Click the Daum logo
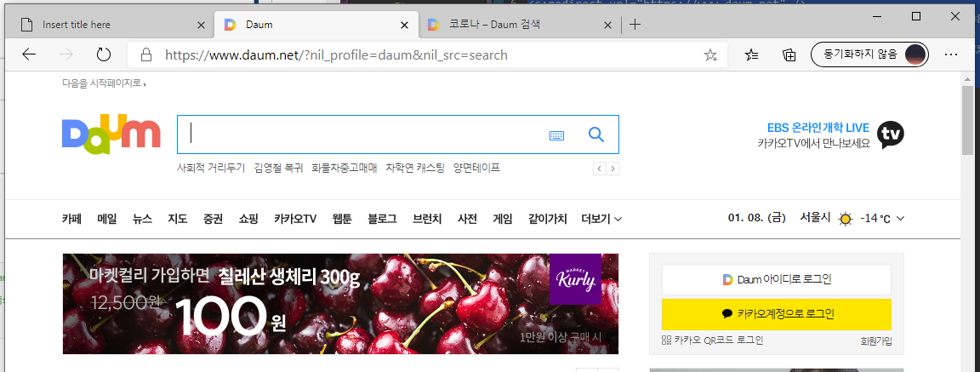Image resolution: width=980 pixels, height=372 pixels. point(111,134)
